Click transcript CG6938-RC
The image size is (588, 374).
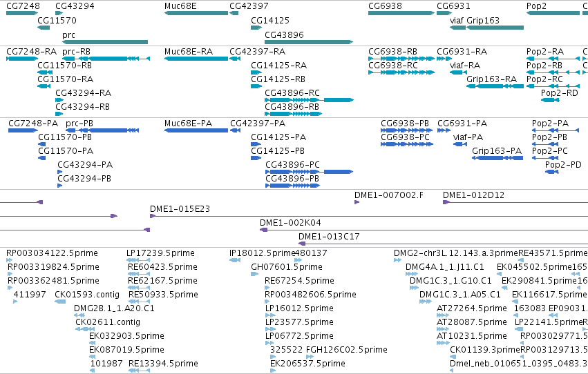[x=401, y=72]
